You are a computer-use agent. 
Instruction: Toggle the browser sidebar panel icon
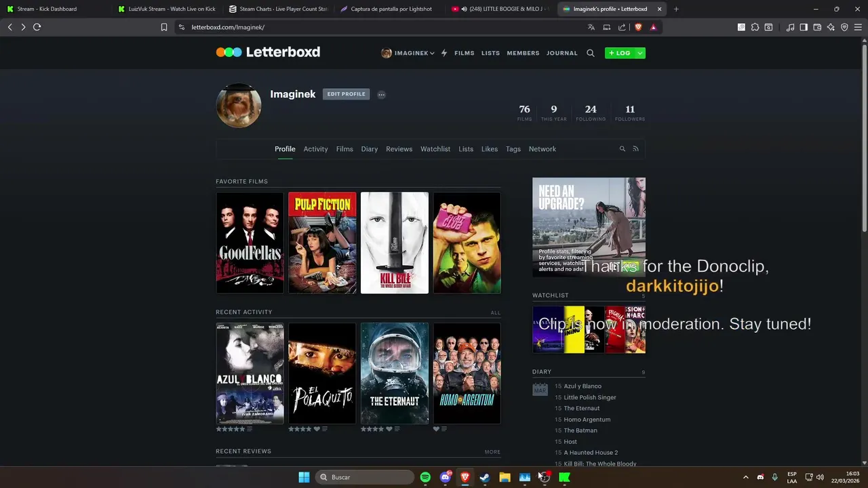[x=804, y=27]
